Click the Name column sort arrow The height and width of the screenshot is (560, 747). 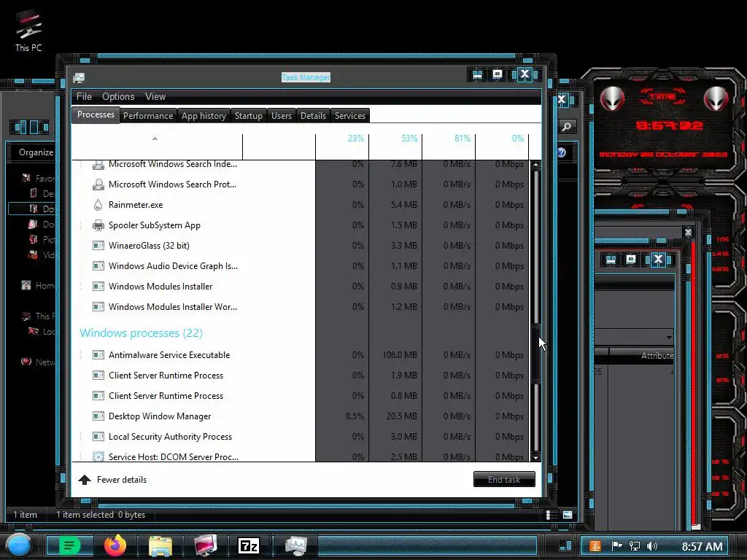point(155,139)
